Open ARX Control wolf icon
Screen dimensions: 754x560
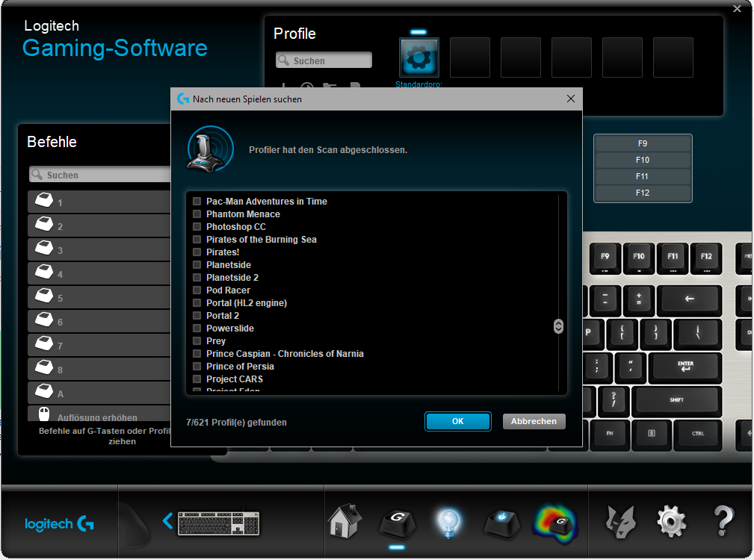(619, 522)
